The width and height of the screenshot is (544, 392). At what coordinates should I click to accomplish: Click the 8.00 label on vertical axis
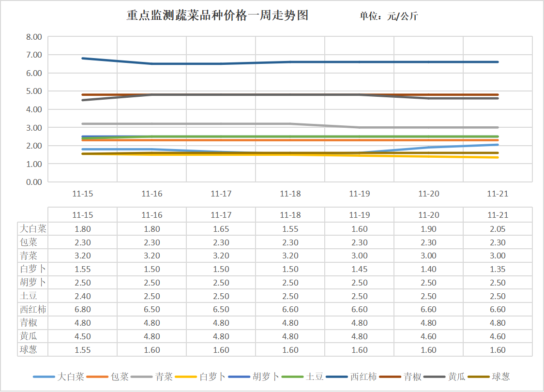click(x=34, y=37)
